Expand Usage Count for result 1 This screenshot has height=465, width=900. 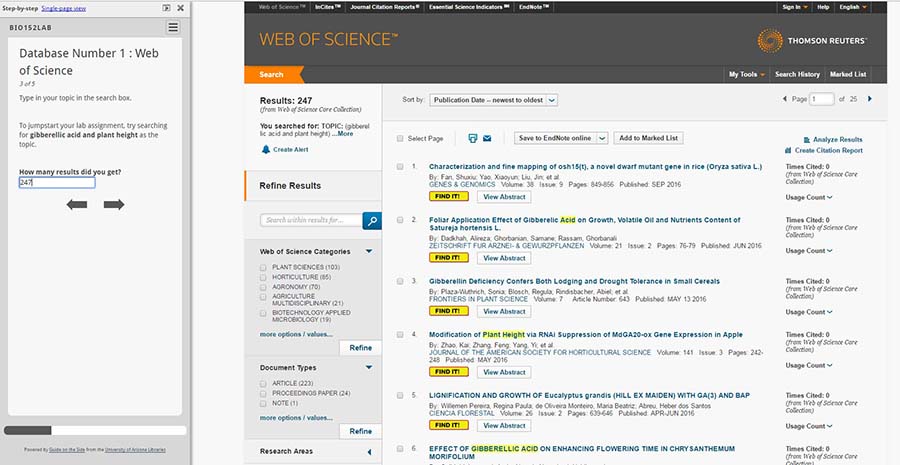(809, 197)
